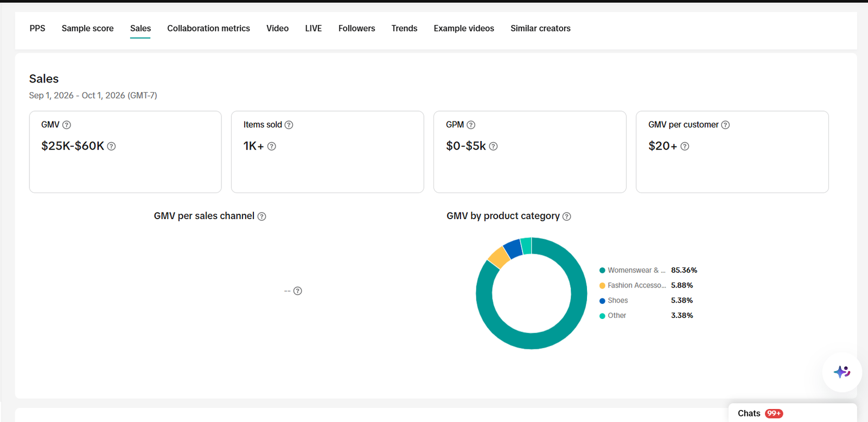Click the Womenswear & ... legend label

point(636,270)
